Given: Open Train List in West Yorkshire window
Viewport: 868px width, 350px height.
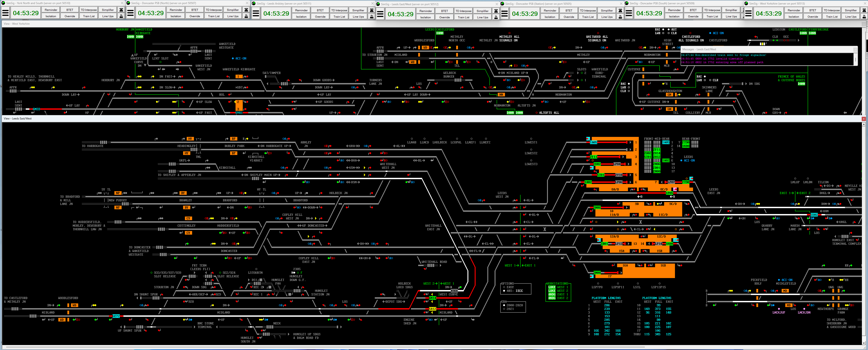Looking at the screenshot, I should [x=832, y=17].
